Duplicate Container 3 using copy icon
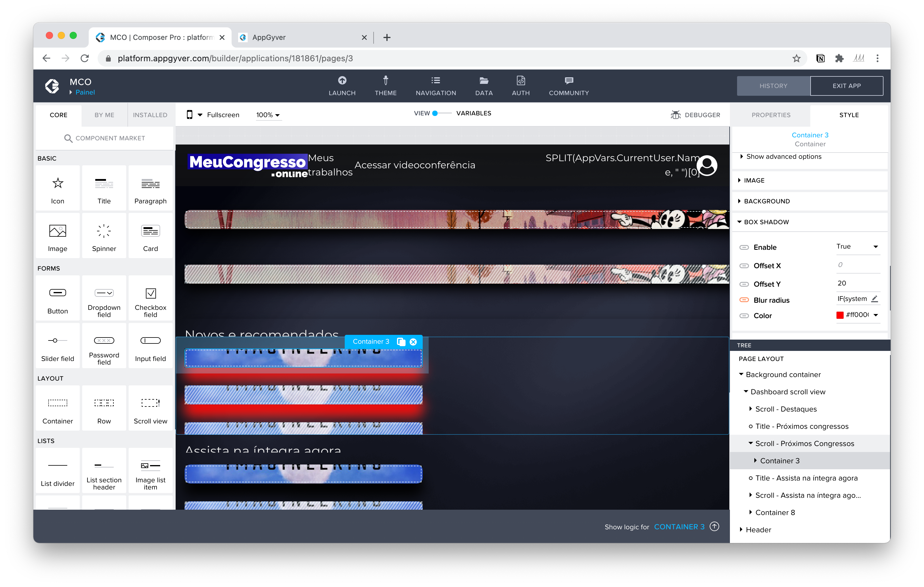This screenshot has width=924, height=587. click(401, 342)
